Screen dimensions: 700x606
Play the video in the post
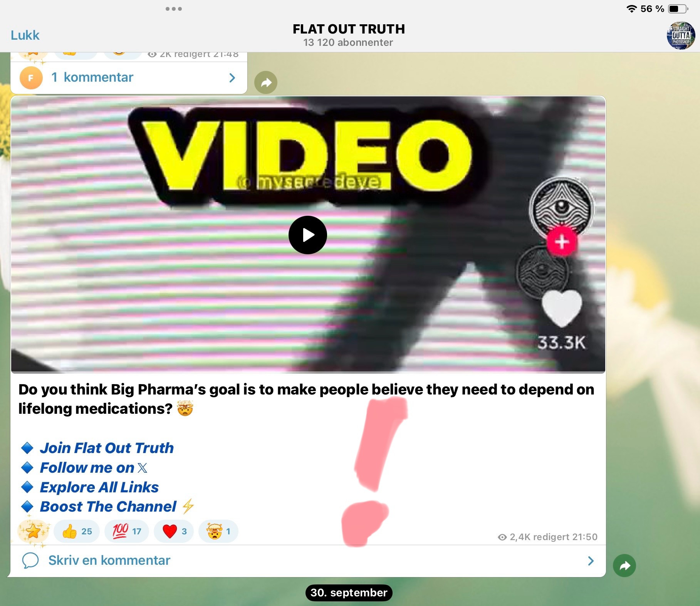tap(307, 235)
